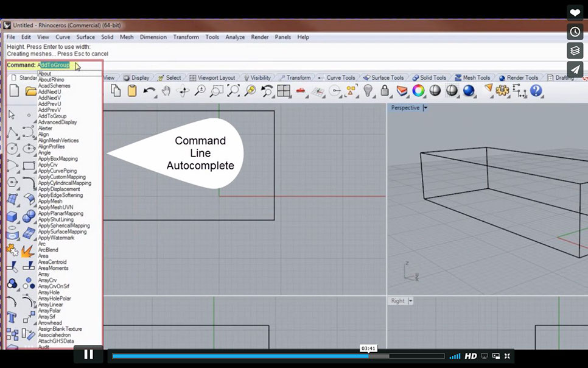Viewport: 588px width, 368px height.
Task: Click the Watch Later clock button
Action: (x=575, y=32)
